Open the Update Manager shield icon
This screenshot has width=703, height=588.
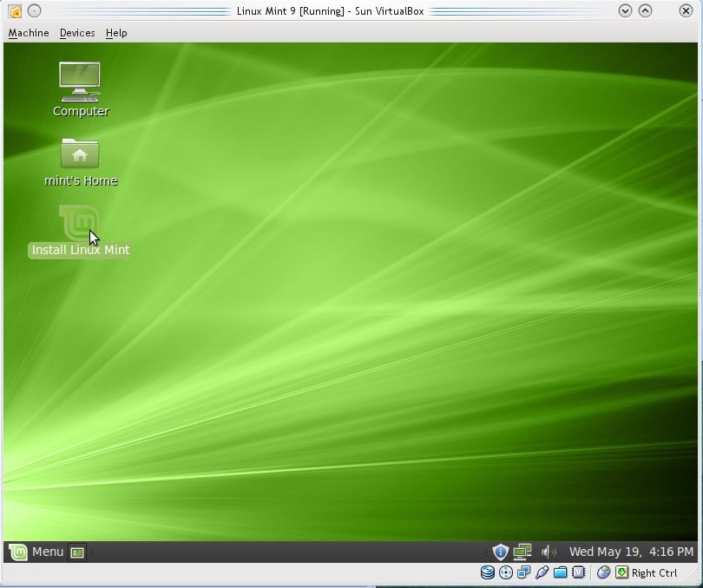(501, 552)
